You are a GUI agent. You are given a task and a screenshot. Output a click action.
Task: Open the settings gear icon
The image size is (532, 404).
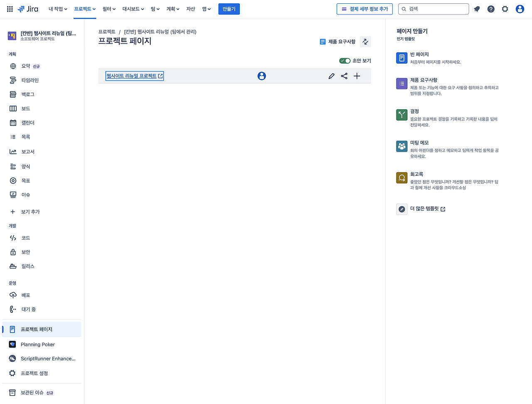coord(505,9)
